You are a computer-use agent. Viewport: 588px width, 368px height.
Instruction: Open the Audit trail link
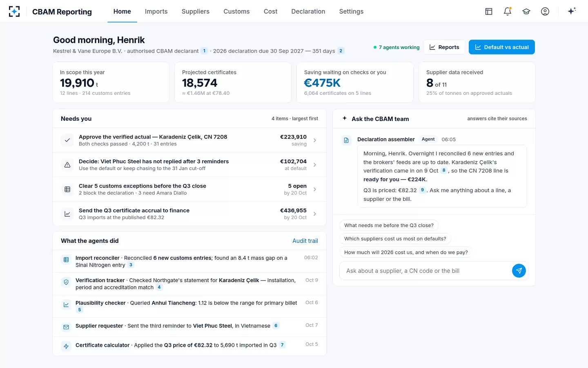[x=305, y=241]
